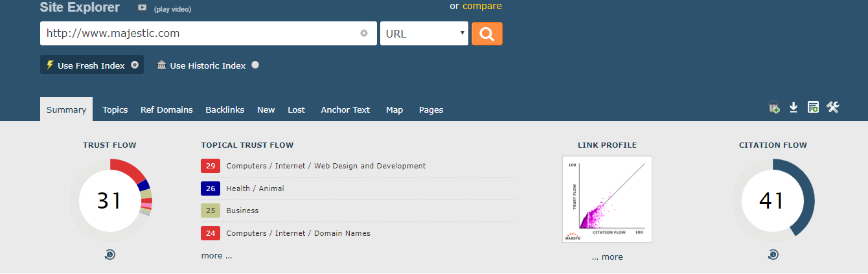
Task: Click the Site Explorer heading
Action: pyautogui.click(x=80, y=8)
